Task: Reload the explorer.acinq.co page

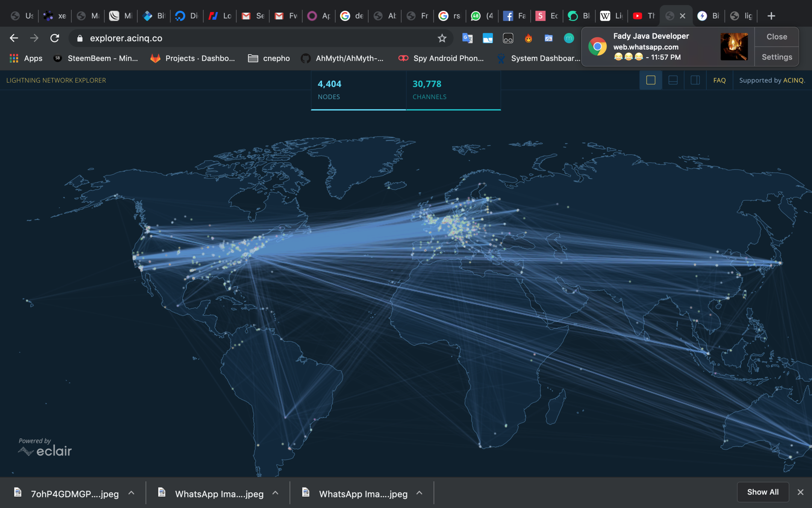Action: click(x=55, y=38)
